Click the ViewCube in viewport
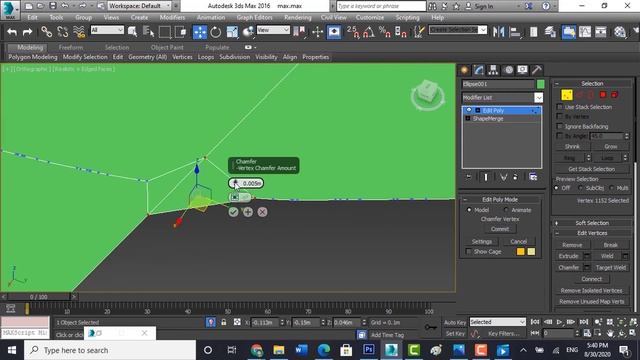Image resolution: width=640 pixels, height=360 pixels. click(x=427, y=95)
